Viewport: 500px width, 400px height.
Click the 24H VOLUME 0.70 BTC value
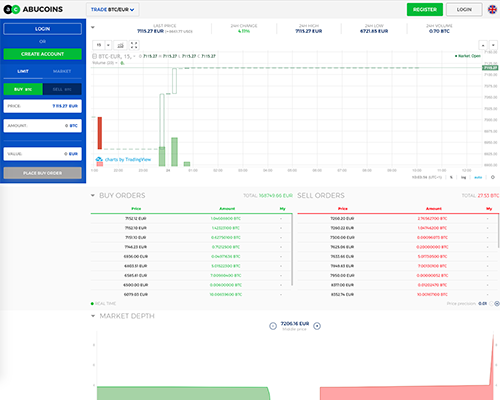(439, 31)
